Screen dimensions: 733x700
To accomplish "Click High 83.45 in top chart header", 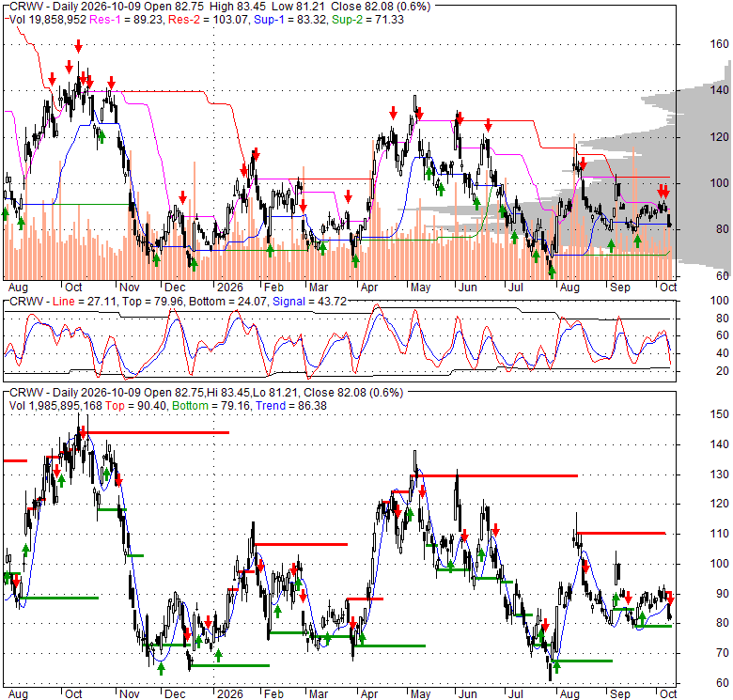I will click(238, 7).
